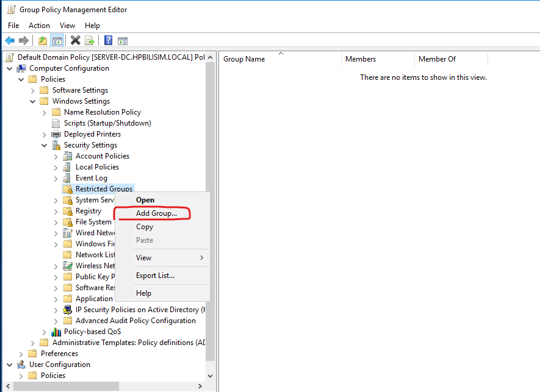Click the User Configuration user icon
Image resolution: width=540 pixels, height=392 pixels.
[21, 365]
